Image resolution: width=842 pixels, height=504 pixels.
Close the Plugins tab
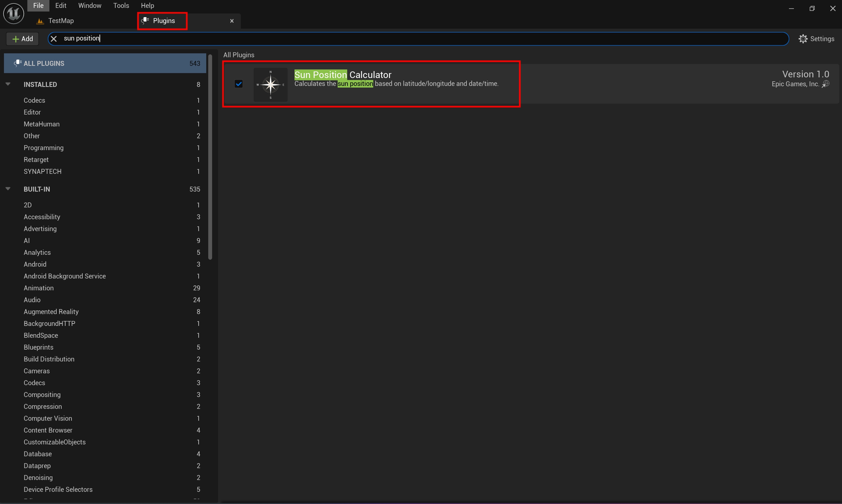point(232,21)
